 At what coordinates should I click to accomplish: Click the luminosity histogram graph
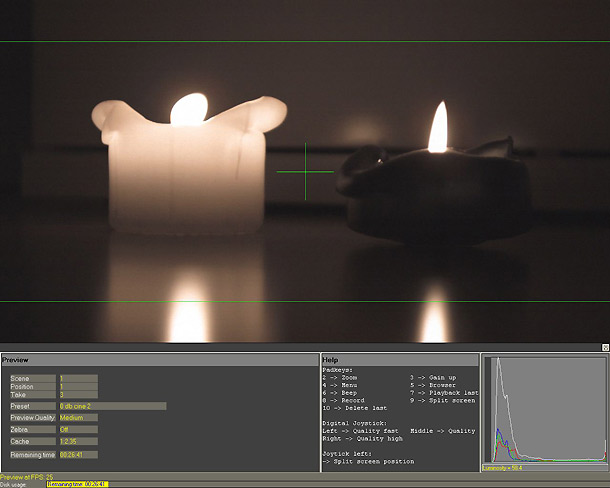[544, 410]
